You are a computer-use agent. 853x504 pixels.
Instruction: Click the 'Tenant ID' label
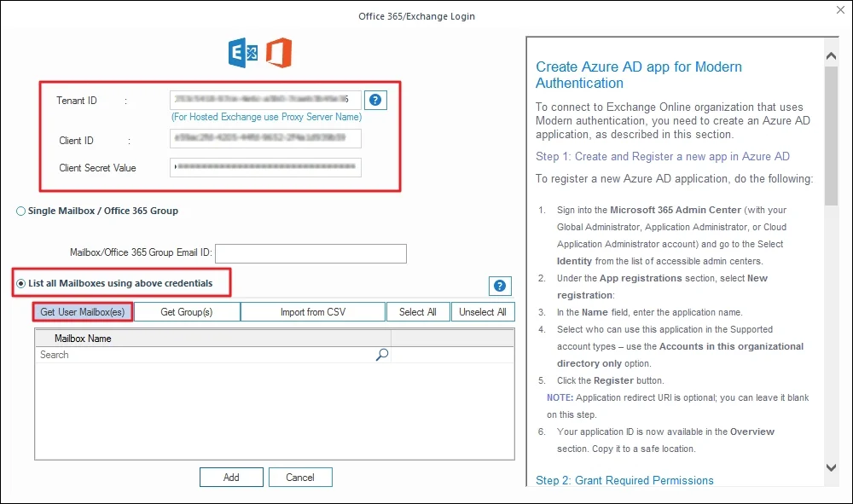click(x=77, y=101)
